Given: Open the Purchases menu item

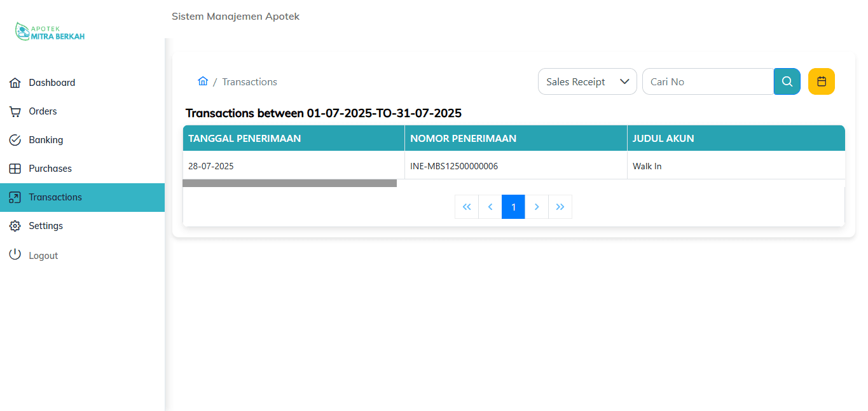Looking at the screenshot, I should point(50,169).
